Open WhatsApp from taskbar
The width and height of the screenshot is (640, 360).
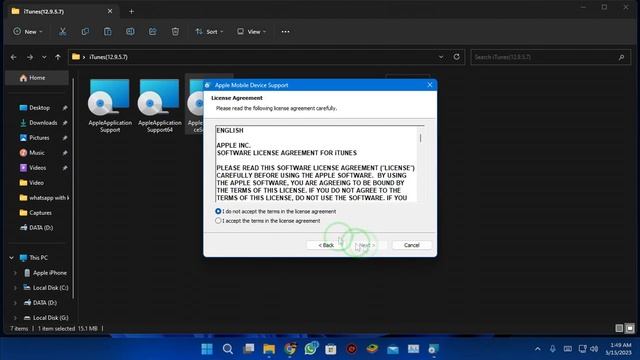pyautogui.click(x=311, y=349)
